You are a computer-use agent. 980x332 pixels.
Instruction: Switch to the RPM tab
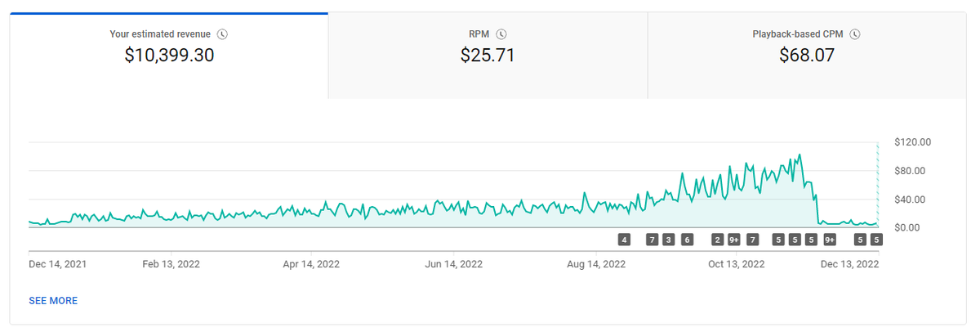pos(488,56)
